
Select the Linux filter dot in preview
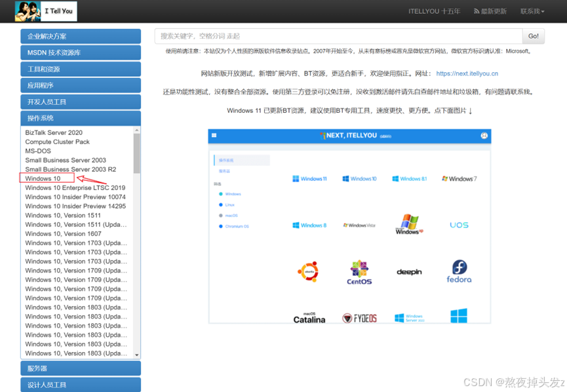coord(221,205)
